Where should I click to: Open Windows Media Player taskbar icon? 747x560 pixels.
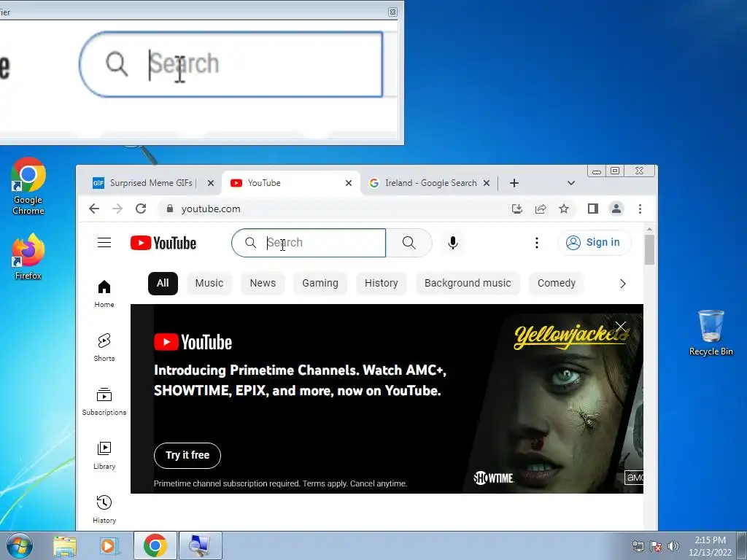(x=109, y=545)
